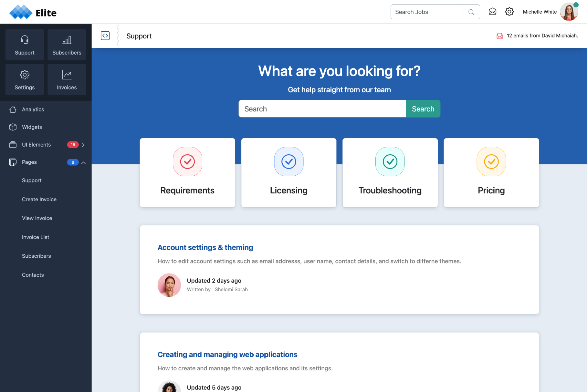Select the Widgets cube icon
588x392 pixels.
[x=13, y=127]
